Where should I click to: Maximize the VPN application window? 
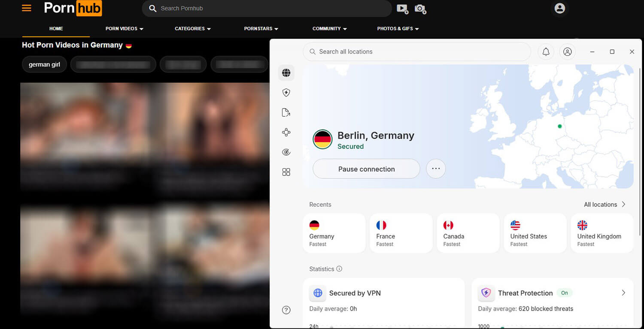(x=612, y=51)
